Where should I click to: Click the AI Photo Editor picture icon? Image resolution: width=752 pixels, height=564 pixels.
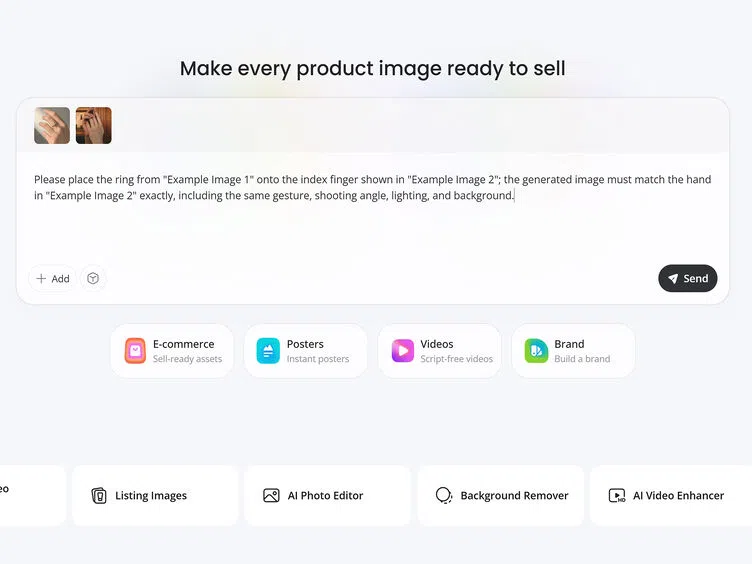point(271,495)
